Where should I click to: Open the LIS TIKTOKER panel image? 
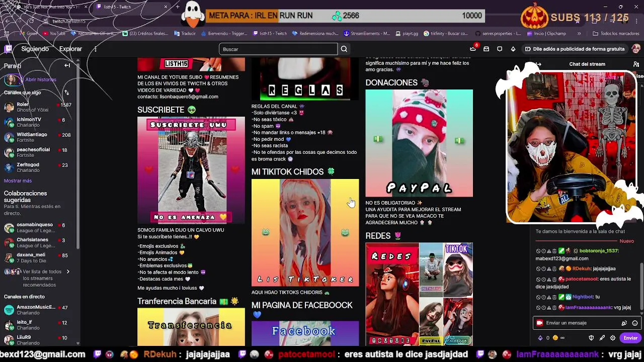coord(305,233)
